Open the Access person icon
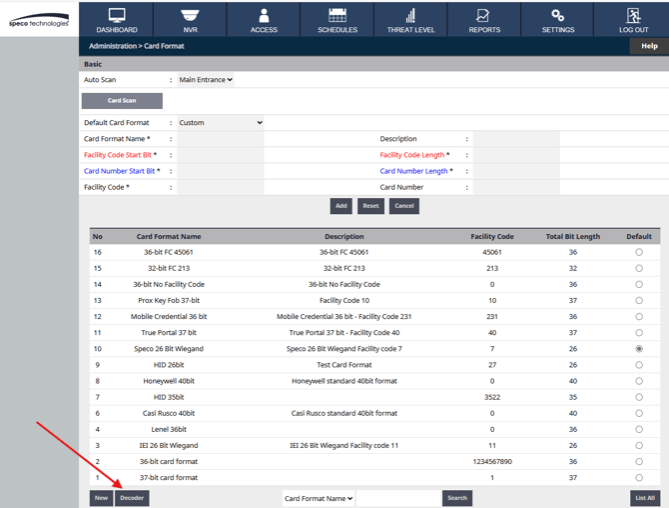This screenshot has width=669, height=508. coord(264,15)
